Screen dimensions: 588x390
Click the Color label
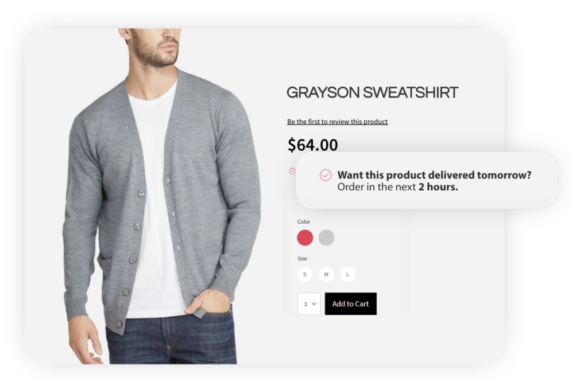[x=304, y=222]
